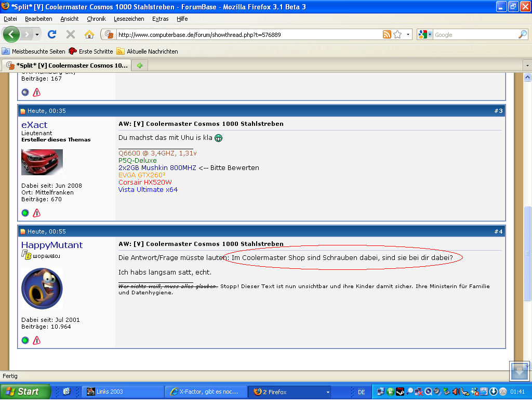532x416 pixels.
Task: Switch to Links 2003 taskbar button
Action: coord(123,392)
